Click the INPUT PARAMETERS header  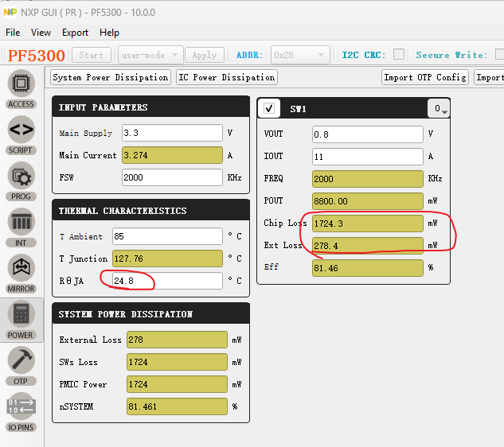[150, 107]
